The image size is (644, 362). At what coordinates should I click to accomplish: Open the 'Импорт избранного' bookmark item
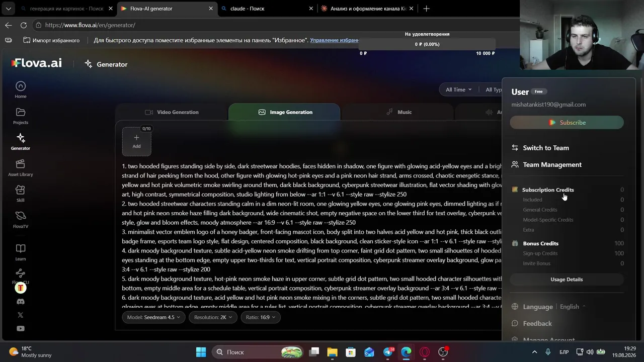(x=51, y=40)
